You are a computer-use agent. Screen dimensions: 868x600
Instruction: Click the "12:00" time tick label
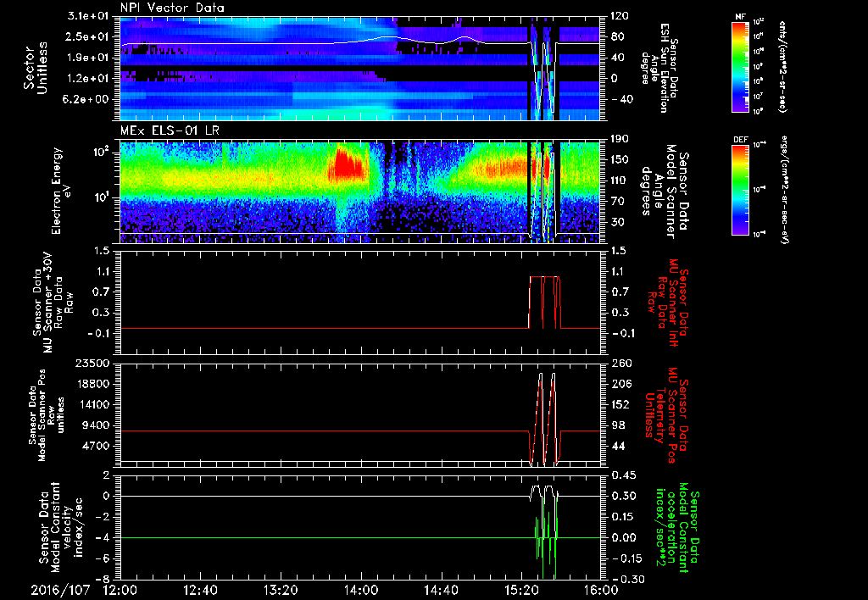pos(120,590)
